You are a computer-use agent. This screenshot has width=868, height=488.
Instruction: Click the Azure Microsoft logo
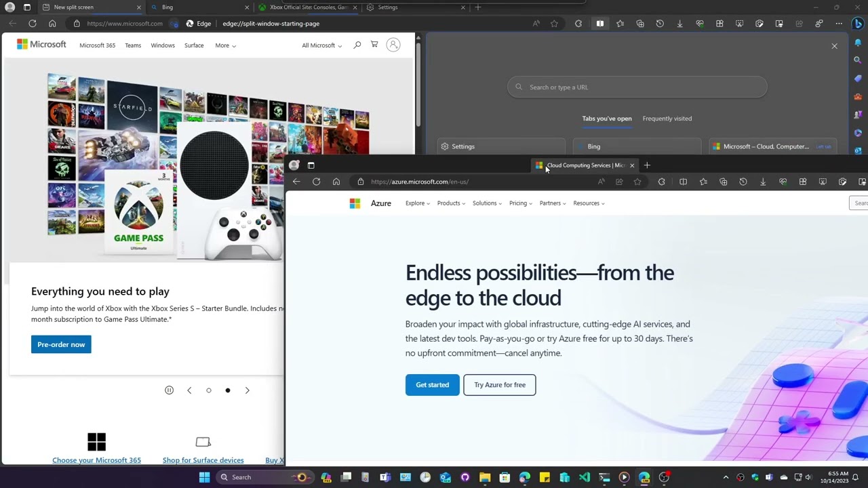click(355, 203)
